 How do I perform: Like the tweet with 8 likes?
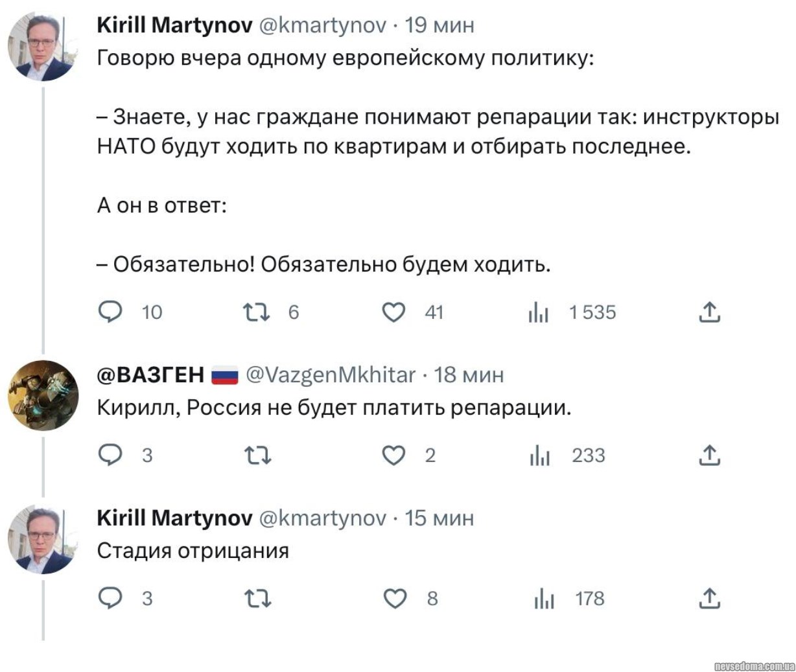pos(395,598)
